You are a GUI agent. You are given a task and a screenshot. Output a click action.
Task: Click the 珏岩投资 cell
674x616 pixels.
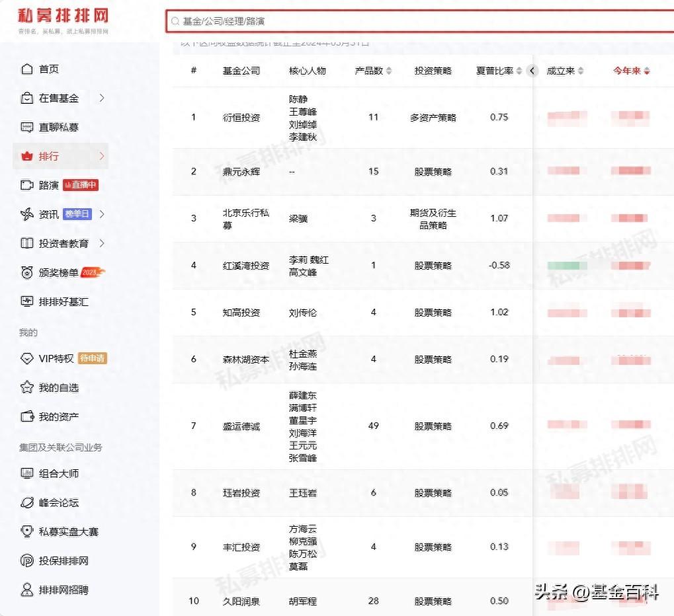[x=241, y=492]
